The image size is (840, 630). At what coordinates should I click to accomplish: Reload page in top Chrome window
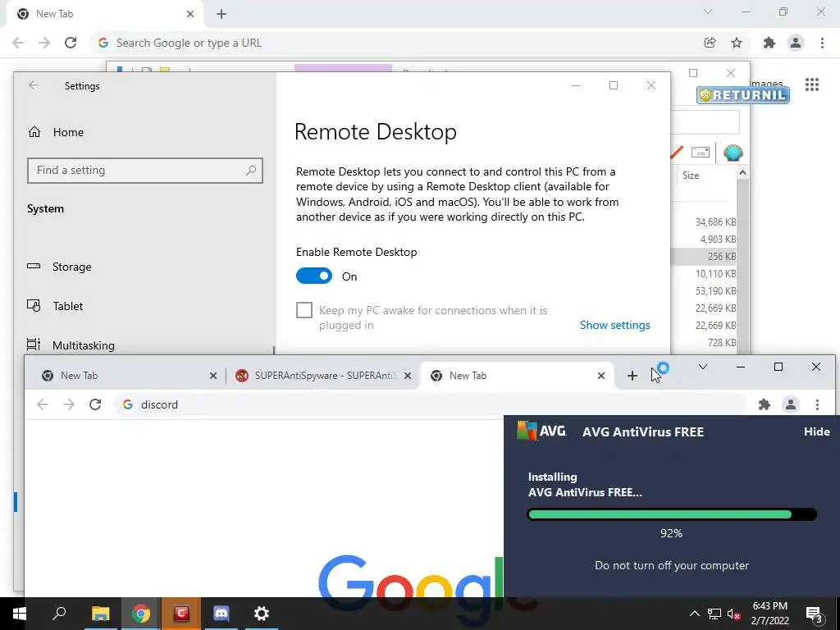click(71, 43)
